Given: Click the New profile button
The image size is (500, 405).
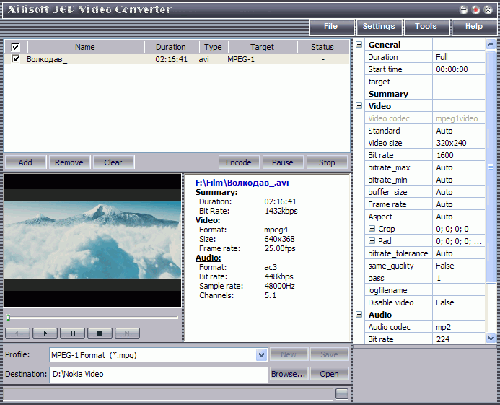Looking at the screenshot, I should pos(288,354).
